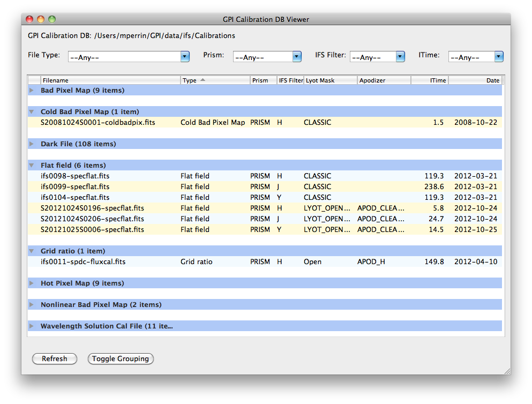Expand the Nonlinear Bad Pixel Map group
Viewport: 532px width, 404px height.
pyautogui.click(x=32, y=305)
